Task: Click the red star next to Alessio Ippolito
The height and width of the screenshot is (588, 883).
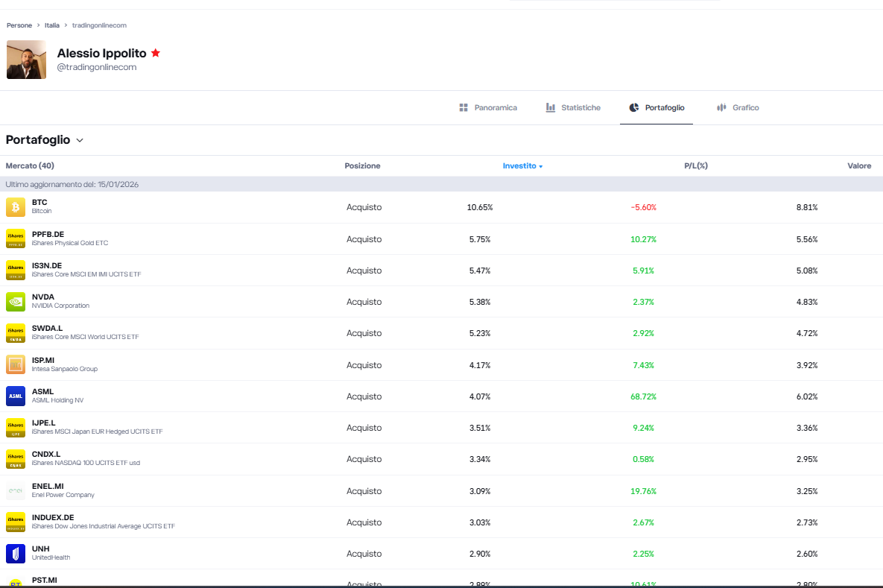Action: pyautogui.click(x=156, y=53)
